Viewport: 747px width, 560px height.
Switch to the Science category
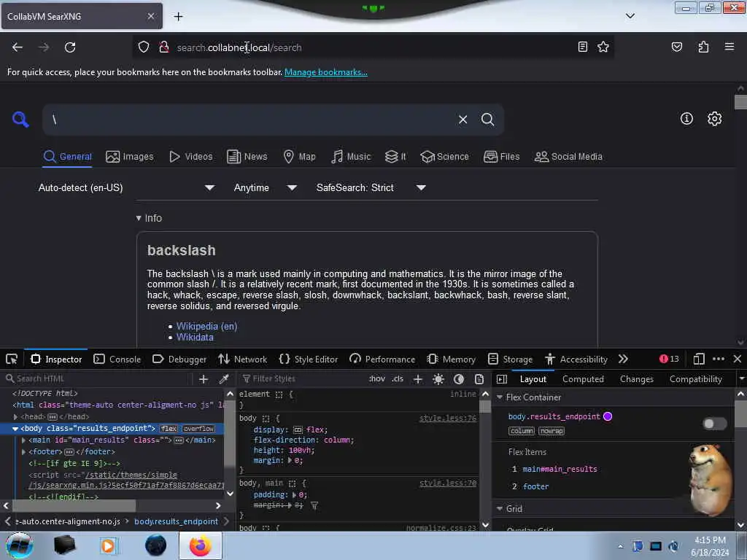pyautogui.click(x=444, y=157)
